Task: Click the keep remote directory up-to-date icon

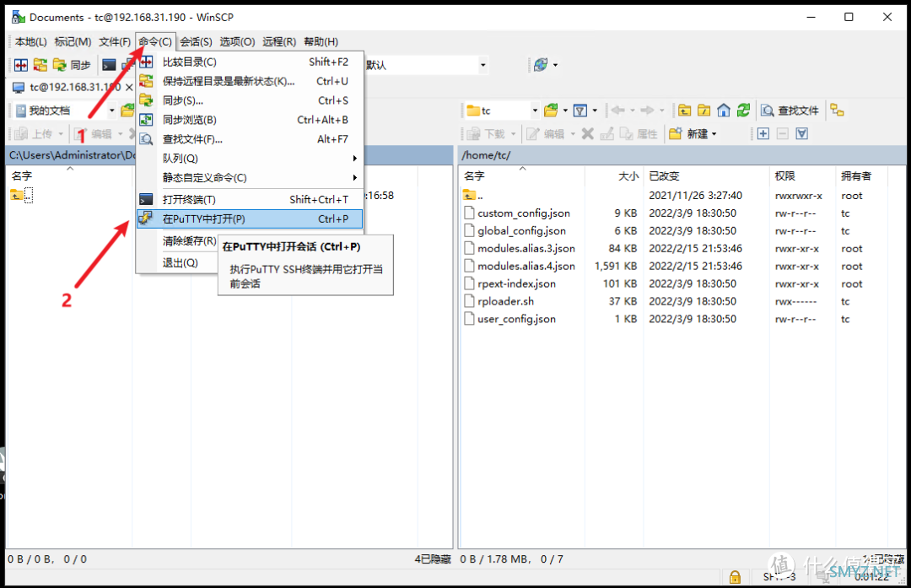Action: click(x=40, y=64)
